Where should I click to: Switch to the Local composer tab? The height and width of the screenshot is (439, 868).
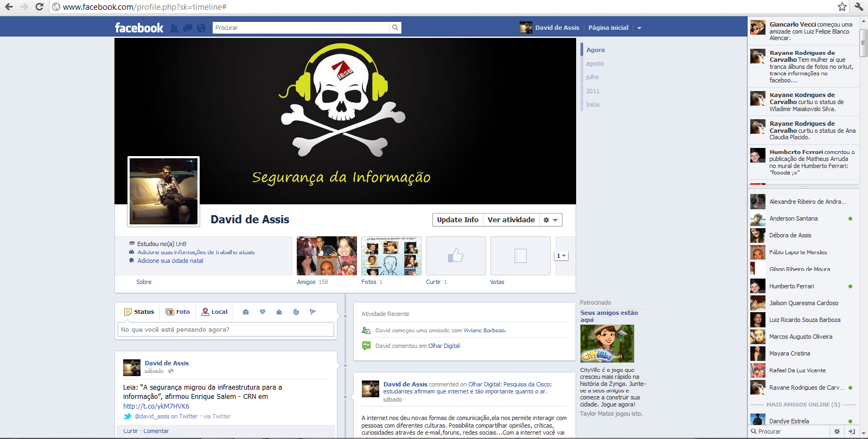(214, 312)
